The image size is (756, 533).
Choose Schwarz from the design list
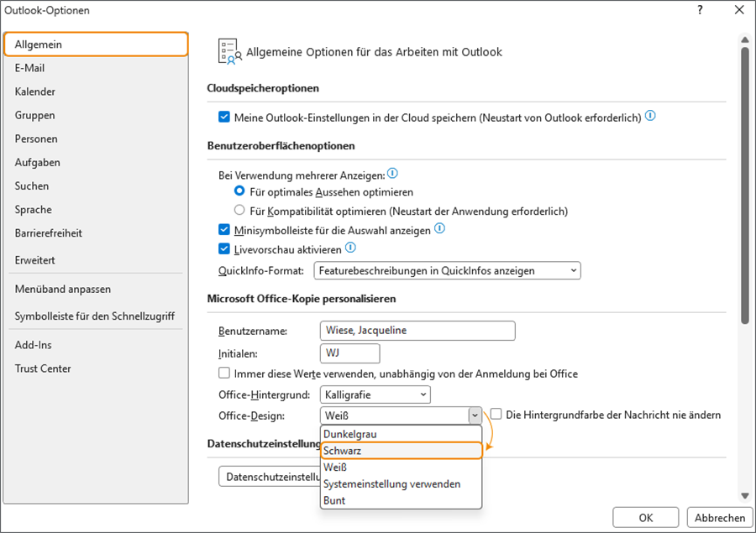(402, 451)
